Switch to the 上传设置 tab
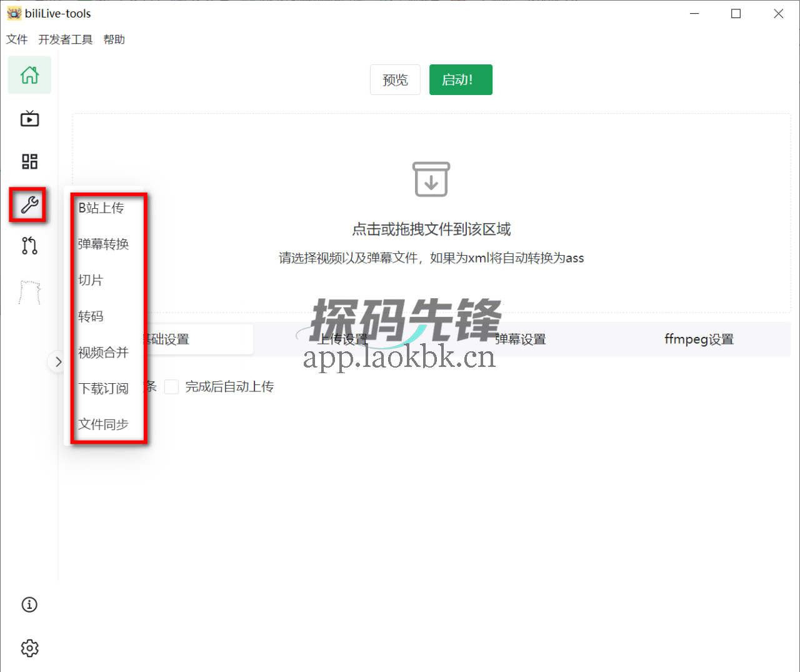Screen dimensions: 800x672 click(342, 339)
